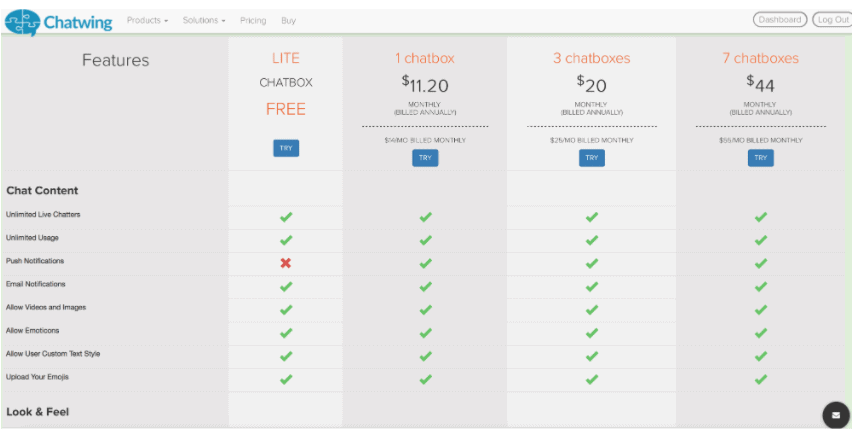Click LITE checkmark for Allow Emoticons

286,333
